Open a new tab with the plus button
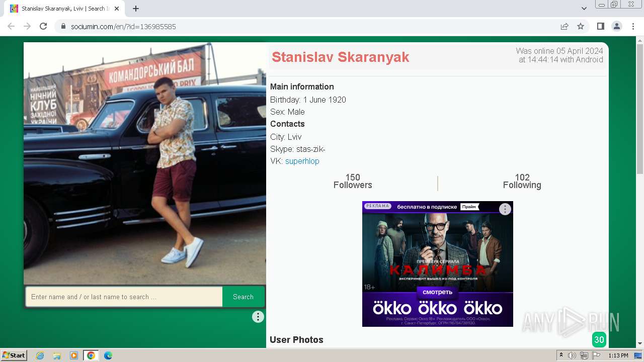 point(136,9)
